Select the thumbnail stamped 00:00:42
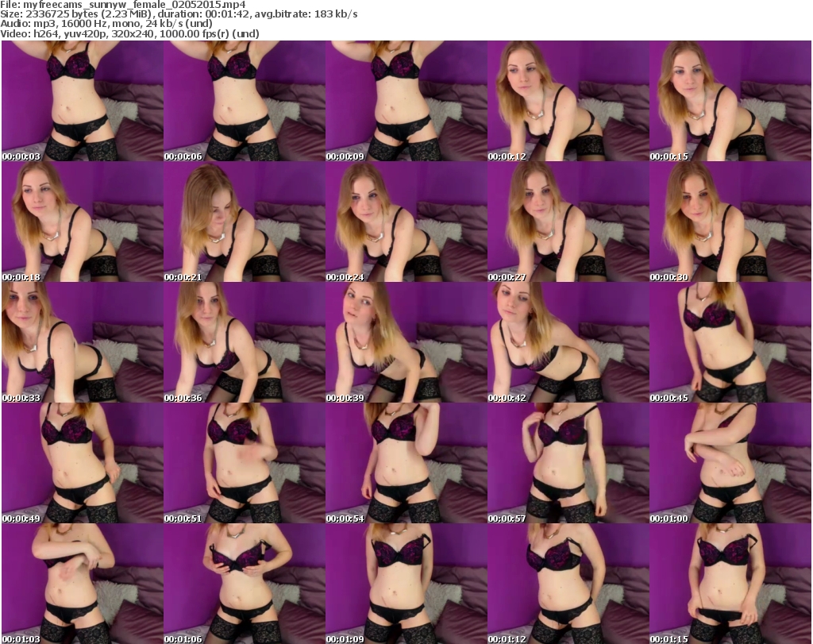 point(568,343)
